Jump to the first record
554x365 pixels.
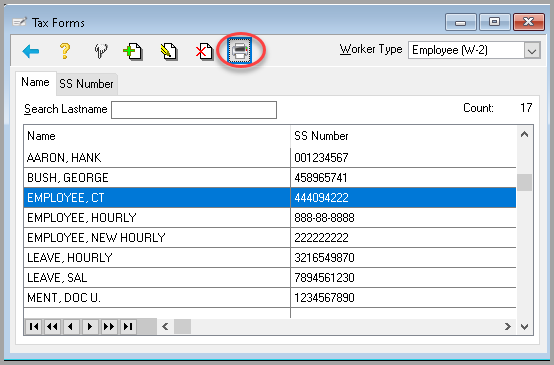pyautogui.click(x=34, y=326)
